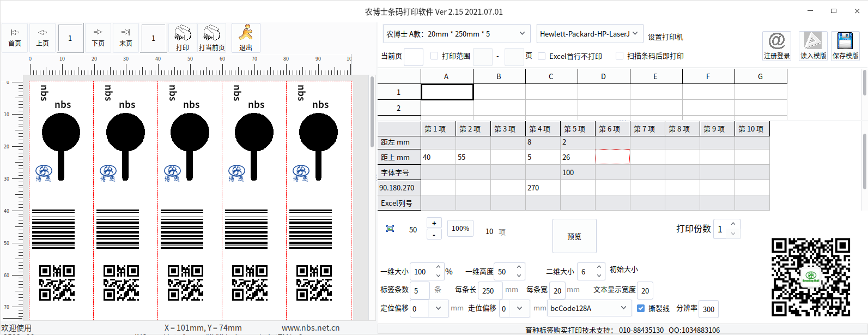Enable the 打印范围 checkbox

pyautogui.click(x=434, y=56)
